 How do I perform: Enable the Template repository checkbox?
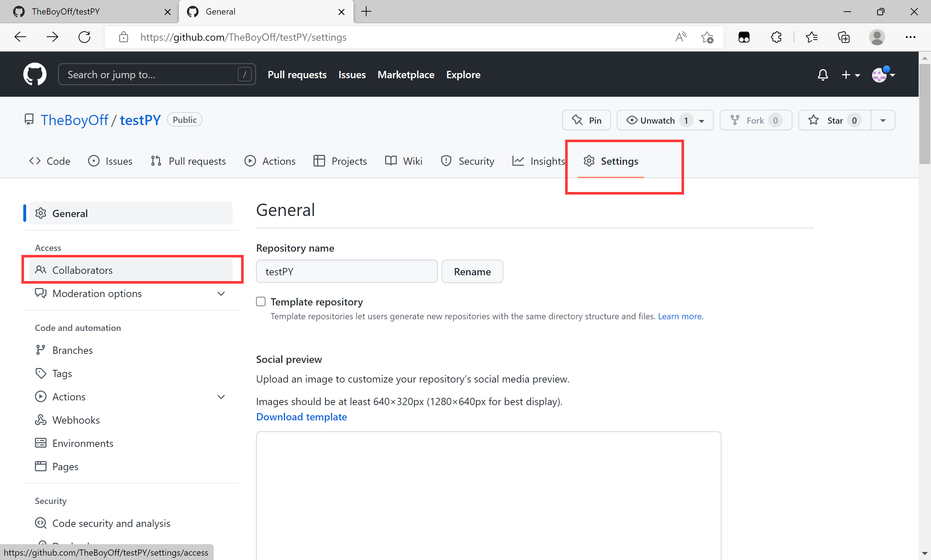261,301
